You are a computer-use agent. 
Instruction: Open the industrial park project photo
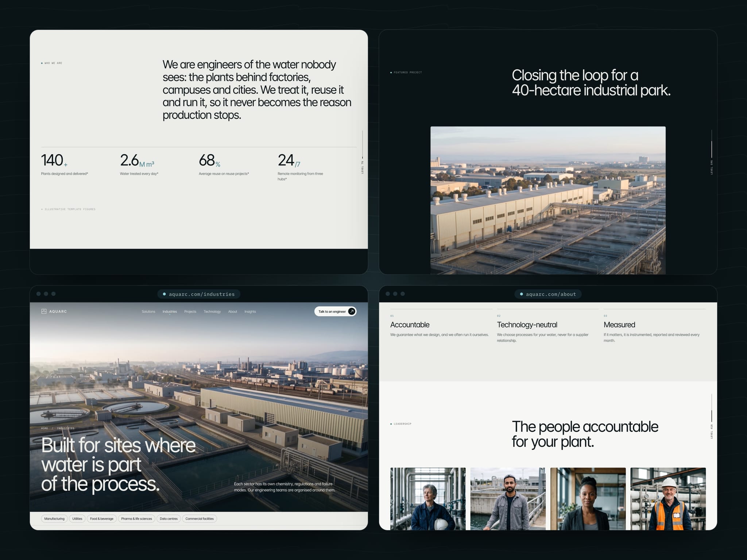(548, 200)
